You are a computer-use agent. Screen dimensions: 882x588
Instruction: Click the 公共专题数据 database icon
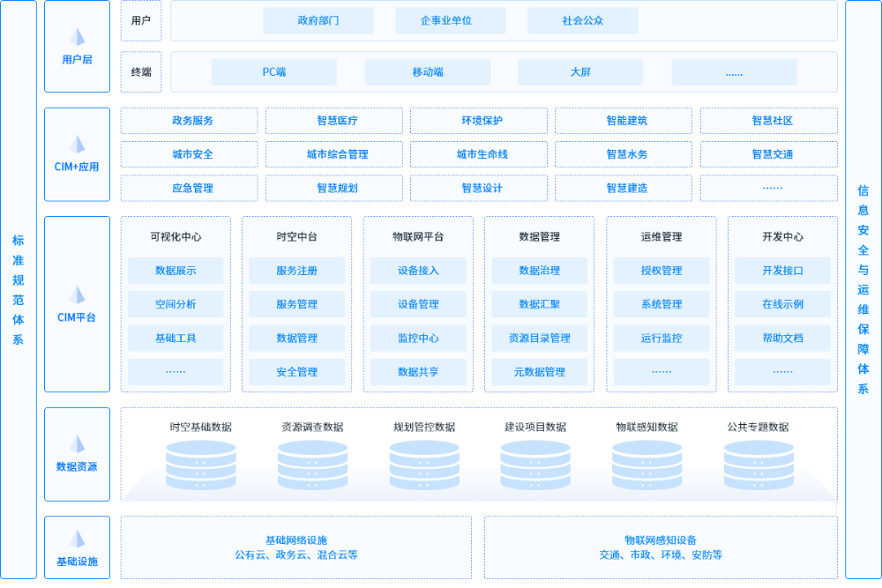tap(759, 465)
